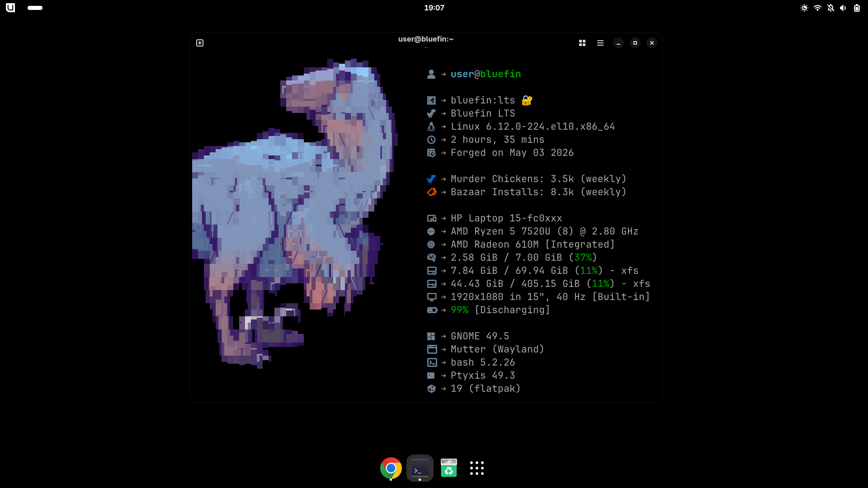Image resolution: width=868 pixels, height=488 pixels.
Task: Show all applications grid
Action: [x=477, y=468]
